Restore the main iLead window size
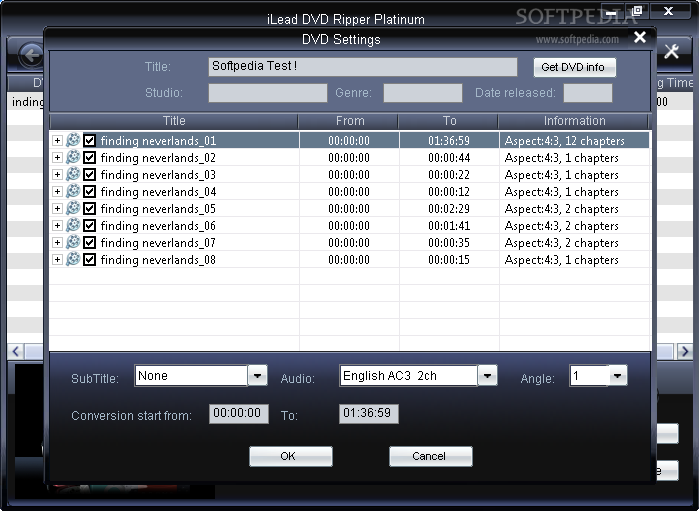Viewport: 700px width, 512px height. [x=637, y=11]
